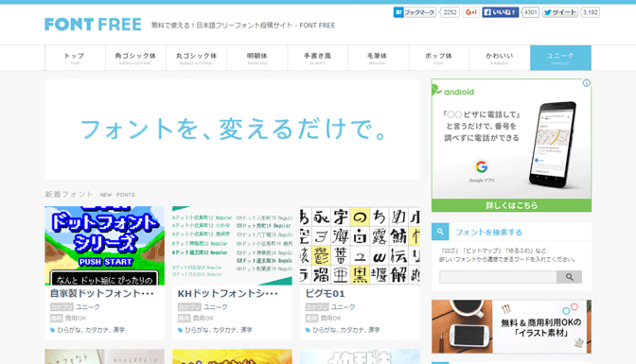The image size is (636, 364).
Task: Open the tweet count 3,192
Action: [591, 12]
